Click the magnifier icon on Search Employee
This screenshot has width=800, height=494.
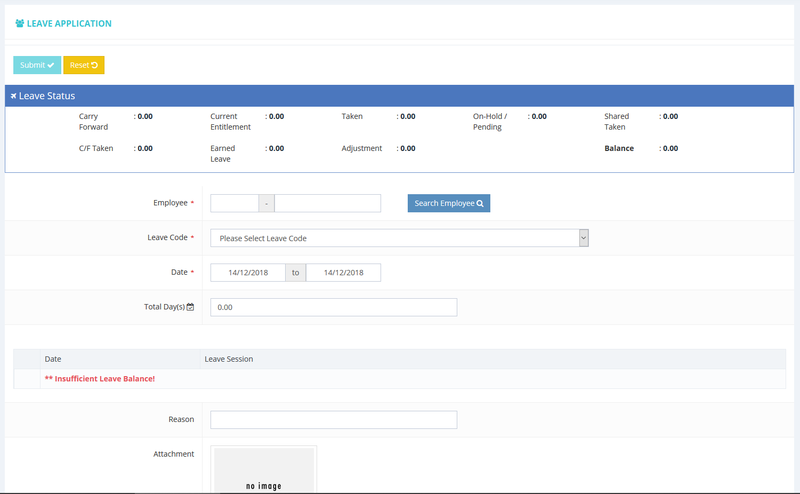pos(480,203)
